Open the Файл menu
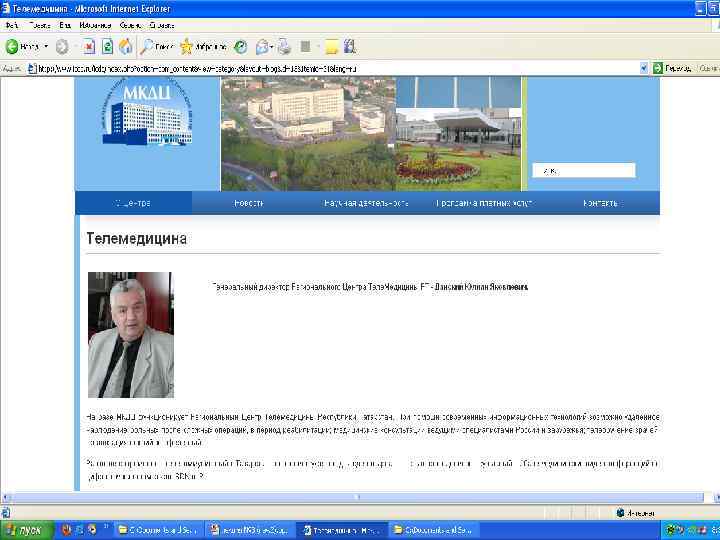The height and width of the screenshot is (540, 720). click(12, 25)
